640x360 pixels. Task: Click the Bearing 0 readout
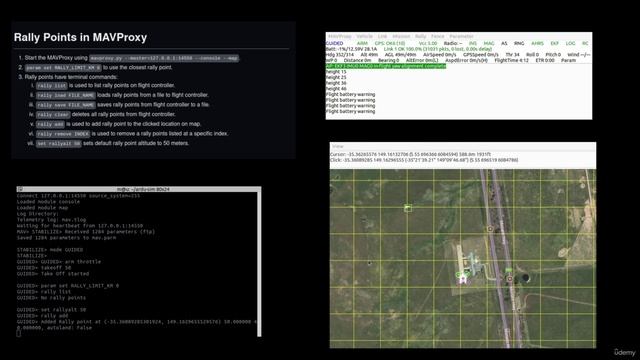coord(389,60)
